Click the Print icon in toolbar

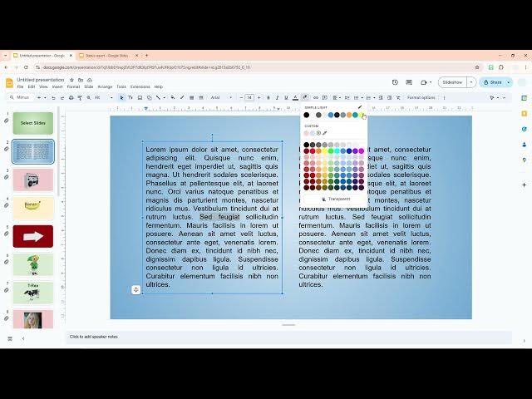point(71,98)
